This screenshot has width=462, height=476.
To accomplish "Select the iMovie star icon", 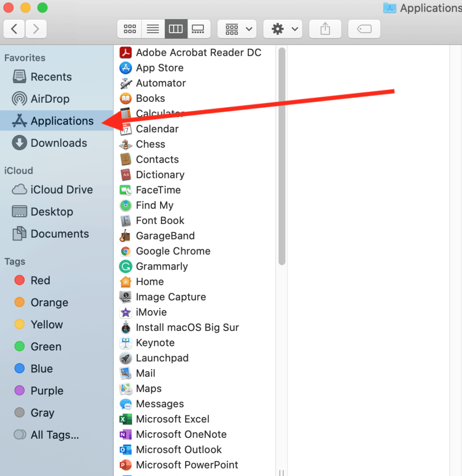I will (126, 312).
